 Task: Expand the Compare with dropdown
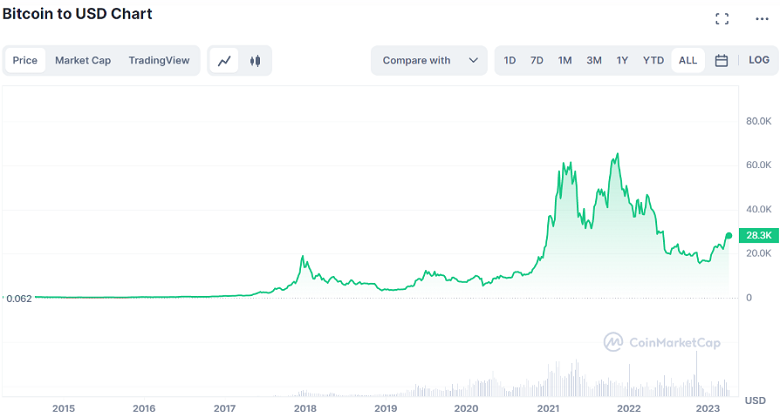[429, 61]
